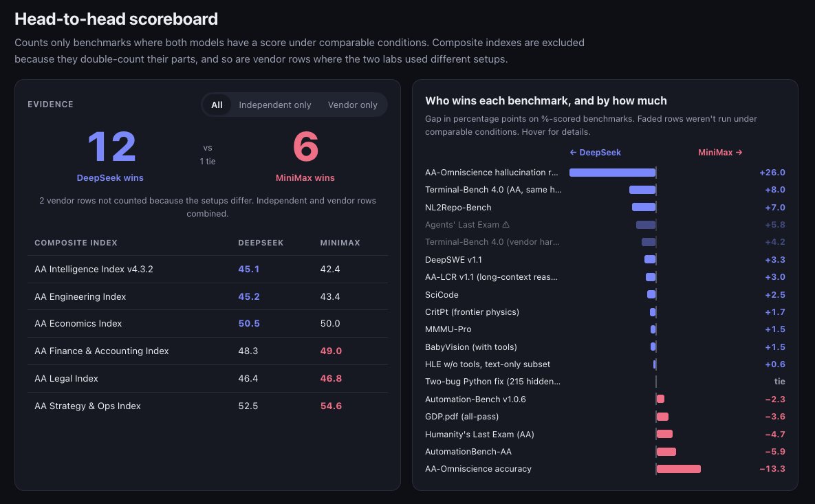Click the "AA Strategy & Ops Index" row
The image size is (815, 504).
(208, 406)
